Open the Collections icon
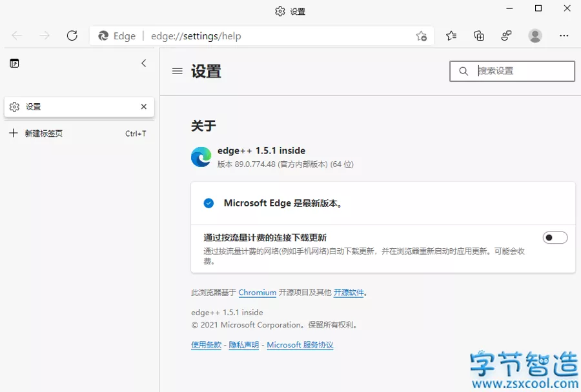The width and height of the screenshot is (581, 392). (479, 35)
